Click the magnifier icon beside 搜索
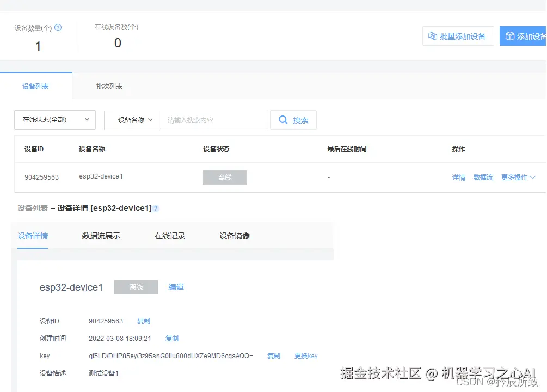Viewport: 547px width, 392px height. [284, 120]
